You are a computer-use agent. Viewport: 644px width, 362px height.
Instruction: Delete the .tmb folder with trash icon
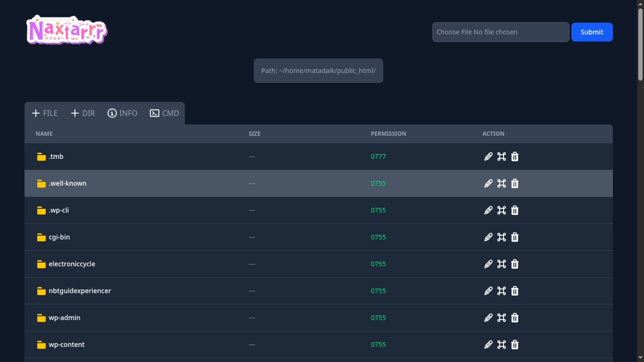[x=515, y=157]
